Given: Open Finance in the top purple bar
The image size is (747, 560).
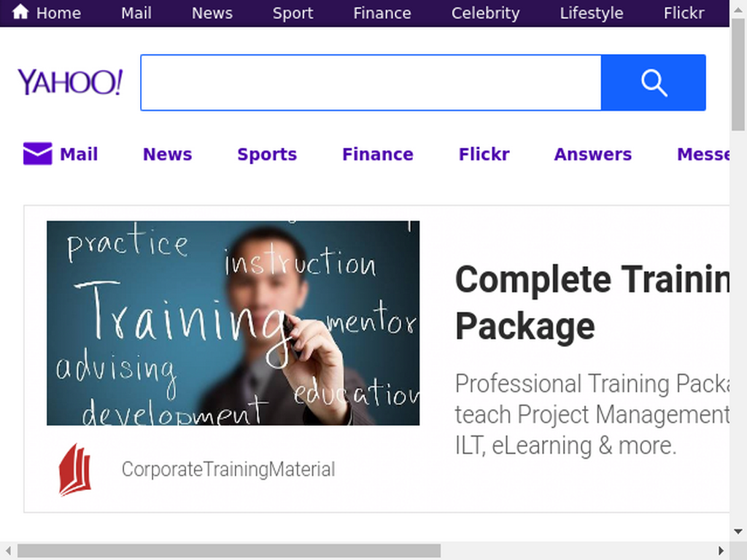Looking at the screenshot, I should 382,13.
